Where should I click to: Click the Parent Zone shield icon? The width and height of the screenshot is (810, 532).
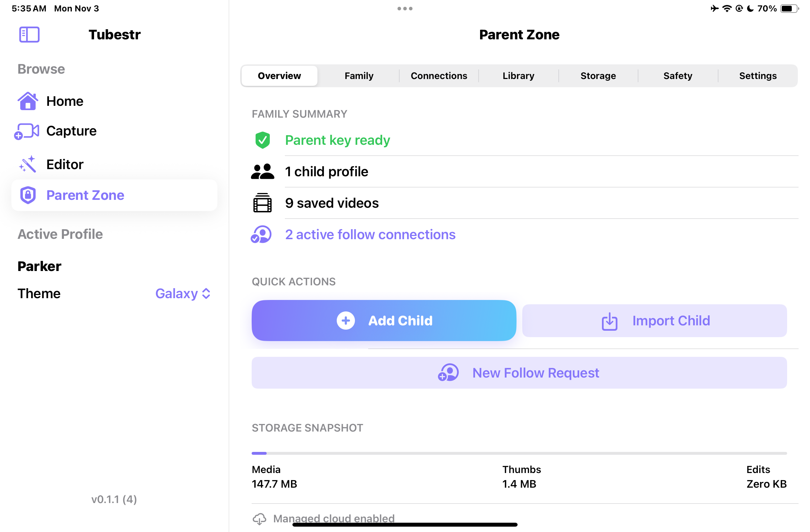click(28, 195)
